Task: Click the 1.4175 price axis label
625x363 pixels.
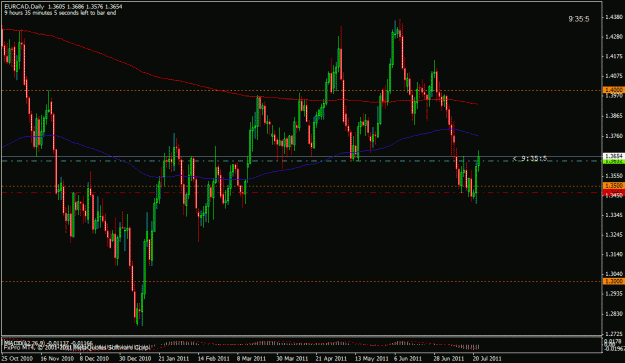Action: [614, 56]
